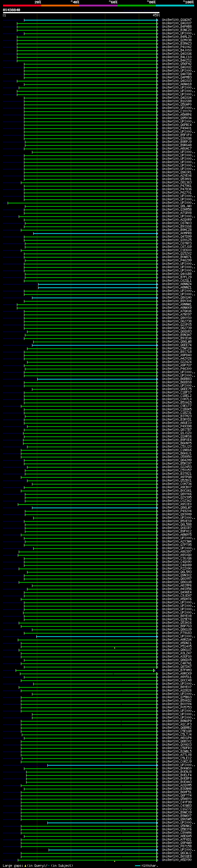The height and width of the screenshot is (868, 197).
Task: Click the orange ~40% color legend segment
Action: tap(60, 6)
